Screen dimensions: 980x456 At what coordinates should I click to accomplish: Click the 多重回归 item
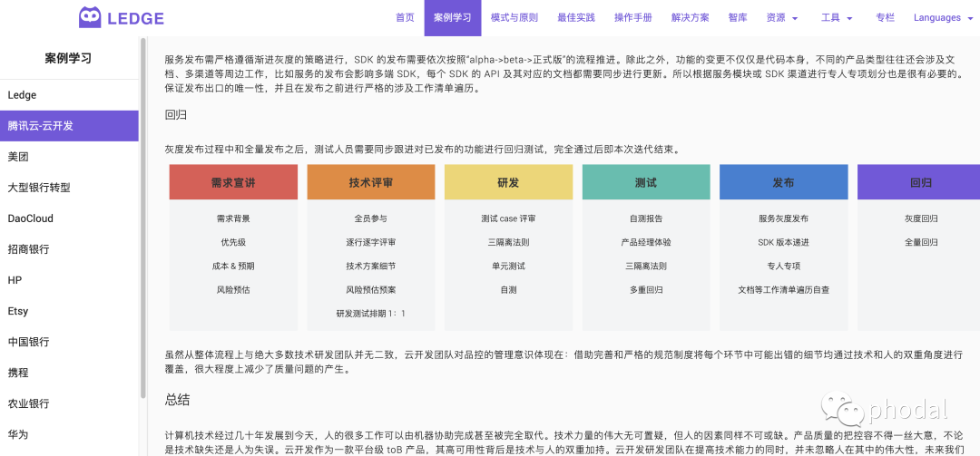(x=646, y=290)
